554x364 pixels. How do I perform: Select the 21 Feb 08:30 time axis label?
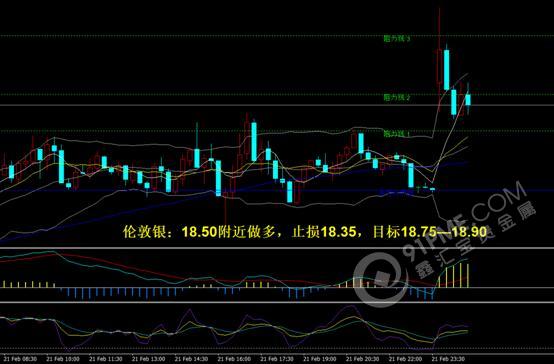tap(20, 359)
